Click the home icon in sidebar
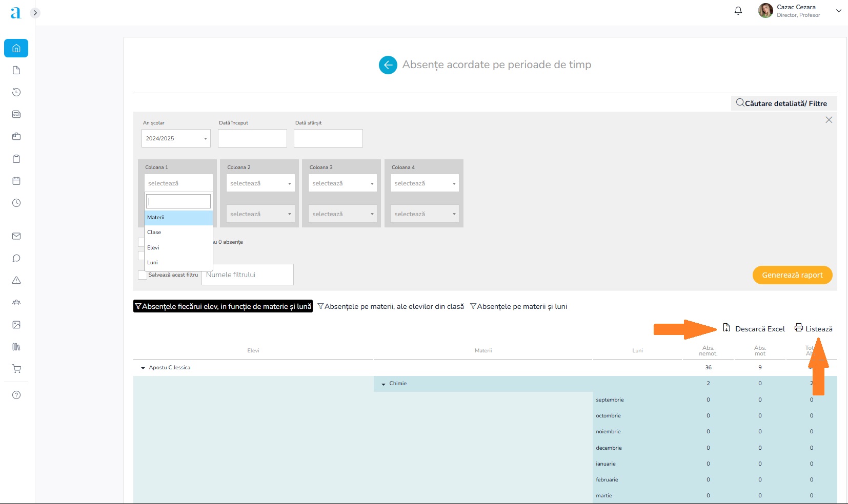848x504 pixels. tap(16, 49)
